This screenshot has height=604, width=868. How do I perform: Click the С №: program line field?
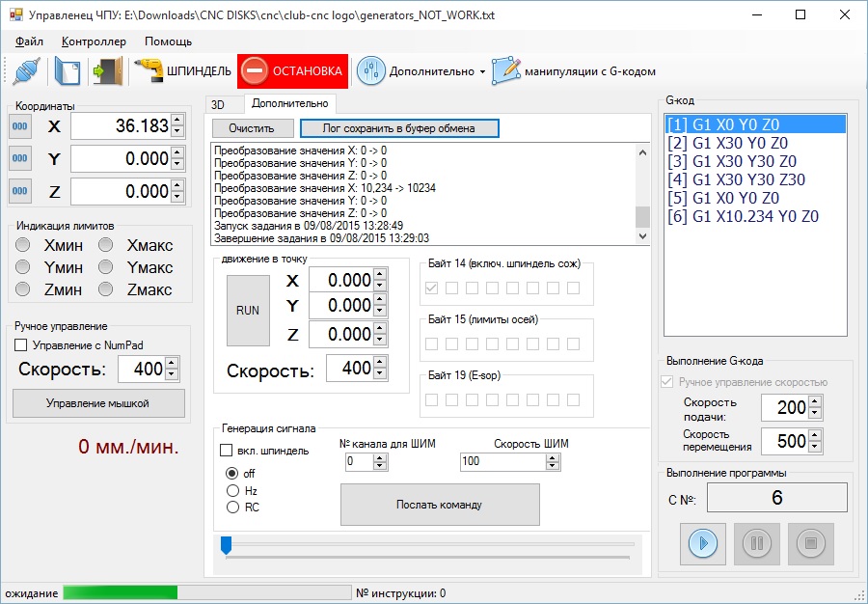coord(776,498)
